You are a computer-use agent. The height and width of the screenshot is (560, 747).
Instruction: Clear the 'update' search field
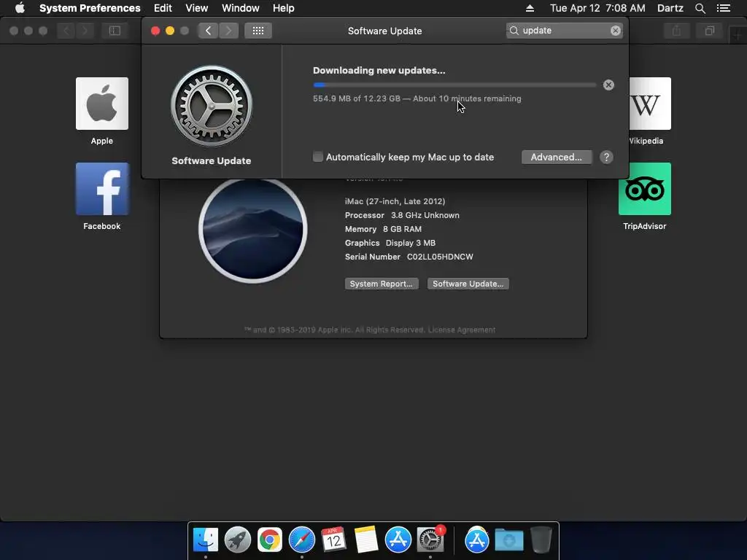pos(616,31)
